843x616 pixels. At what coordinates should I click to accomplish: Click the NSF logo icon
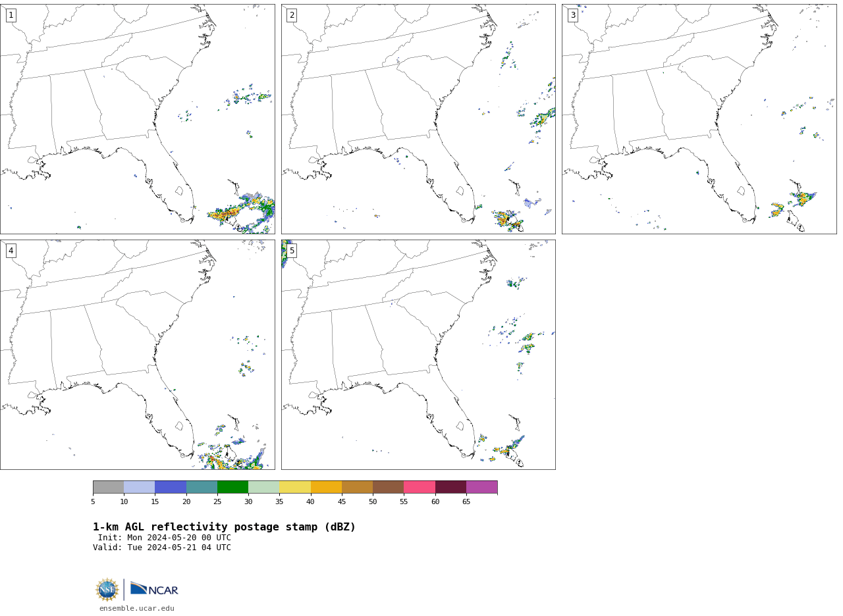tap(107, 590)
